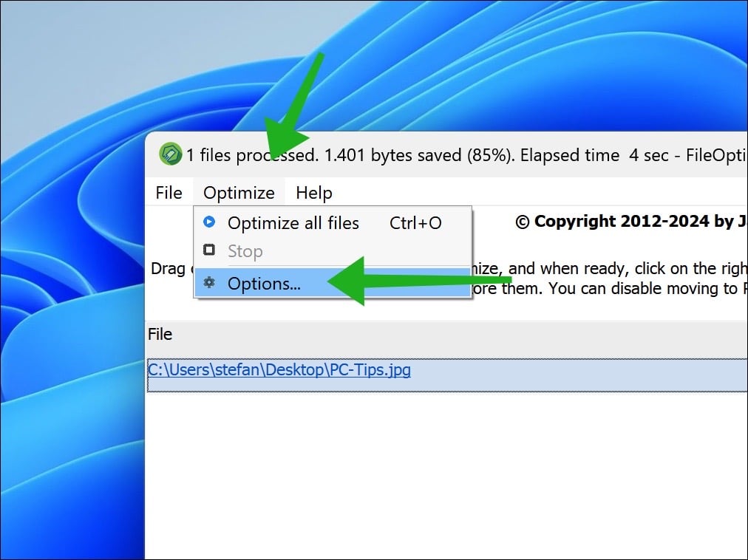Click the File column header
This screenshot has width=748, height=560.
click(160, 334)
